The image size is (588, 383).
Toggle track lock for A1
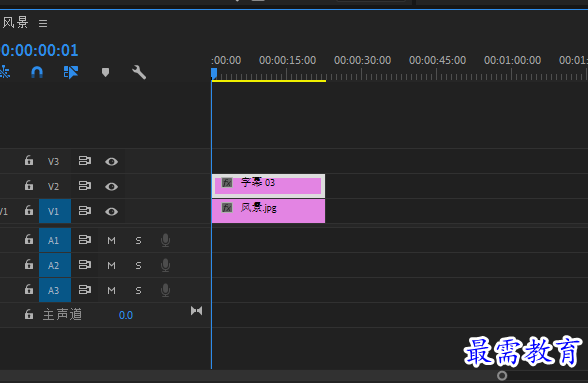(29, 239)
